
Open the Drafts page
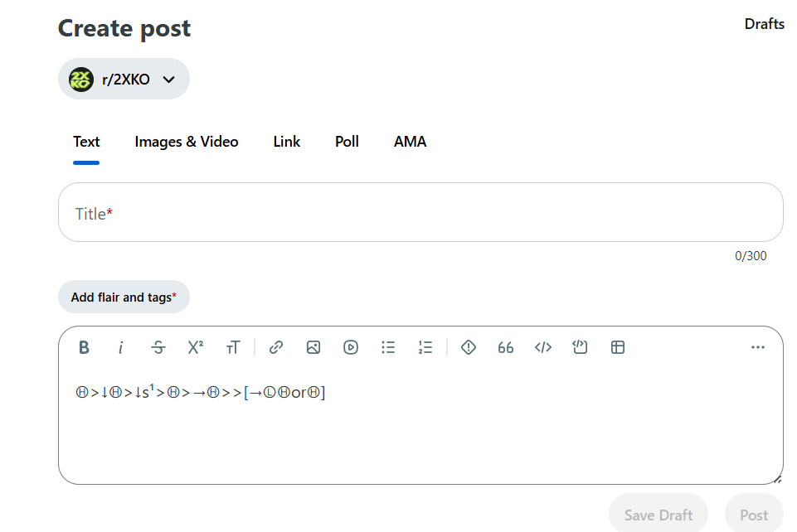pos(764,23)
